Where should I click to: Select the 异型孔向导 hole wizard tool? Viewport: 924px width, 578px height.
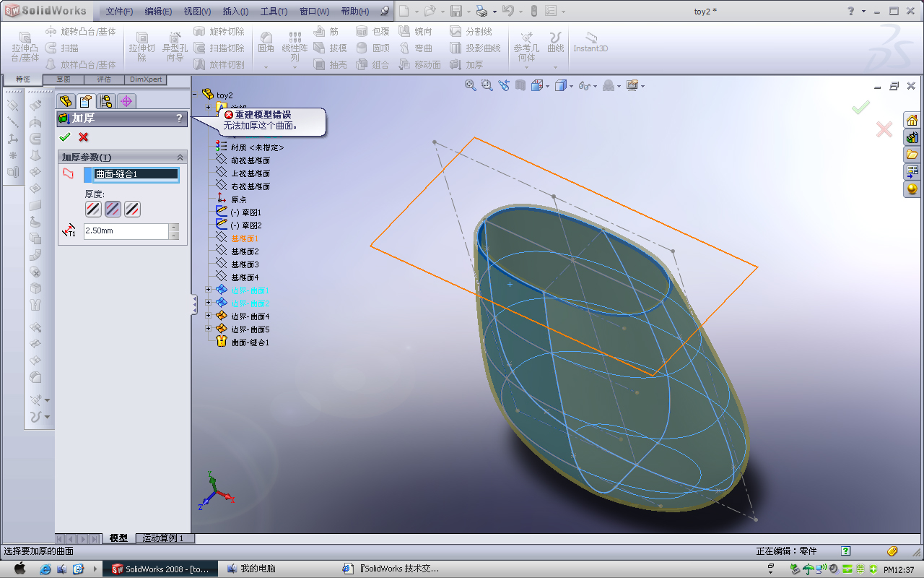click(x=175, y=47)
